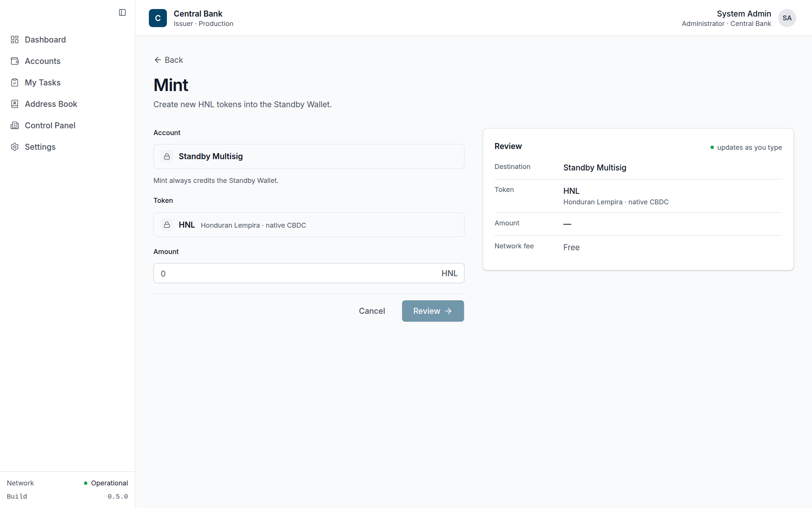Click 'Administrator · Central Bank' role text
This screenshot has height=508, width=812.
pyautogui.click(x=726, y=24)
